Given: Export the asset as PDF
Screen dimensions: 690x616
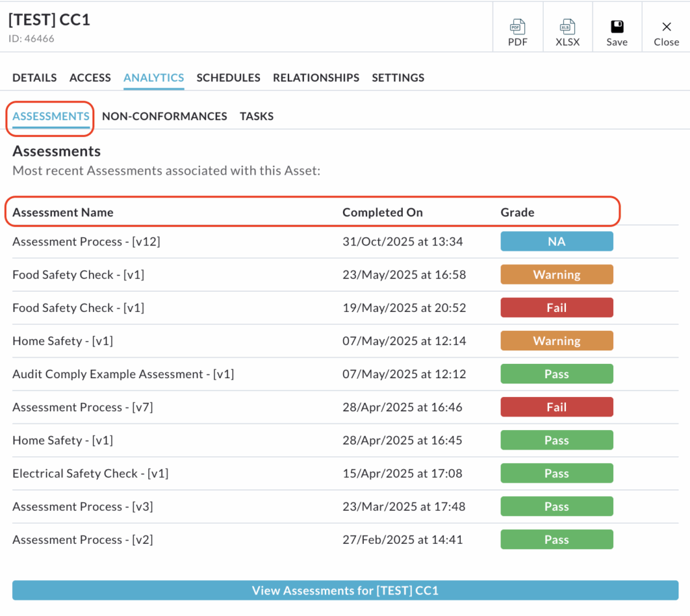Looking at the screenshot, I should pos(517,32).
